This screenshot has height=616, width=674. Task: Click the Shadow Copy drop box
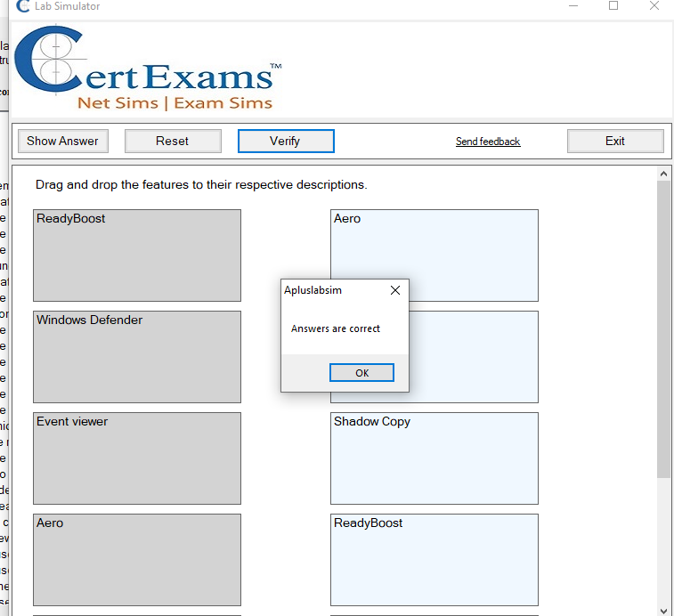434,458
